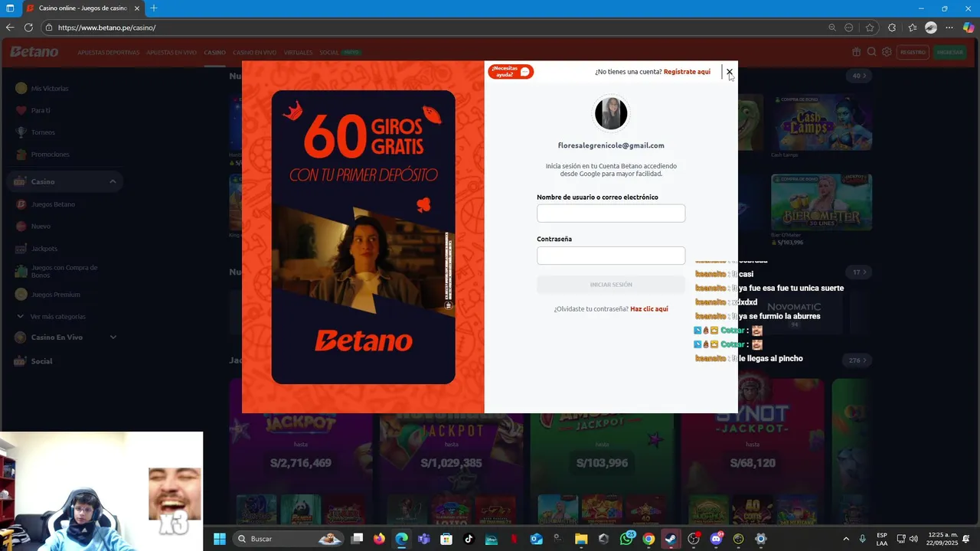Follow the Regístrate aquí link
This screenshot has width=980, height=551.
(x=687, y=72)
